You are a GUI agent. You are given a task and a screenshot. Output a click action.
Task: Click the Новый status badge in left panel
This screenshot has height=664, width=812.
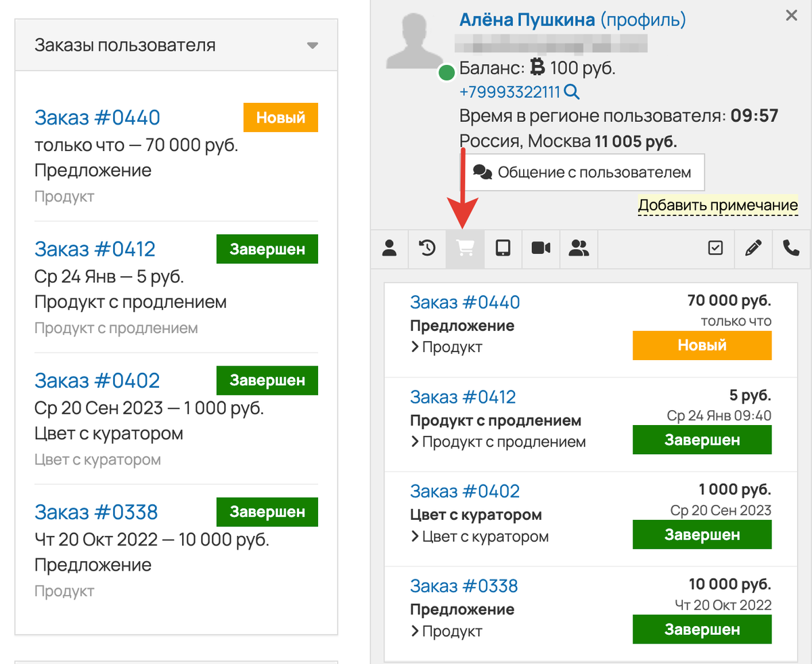click(x=281, y=117)
